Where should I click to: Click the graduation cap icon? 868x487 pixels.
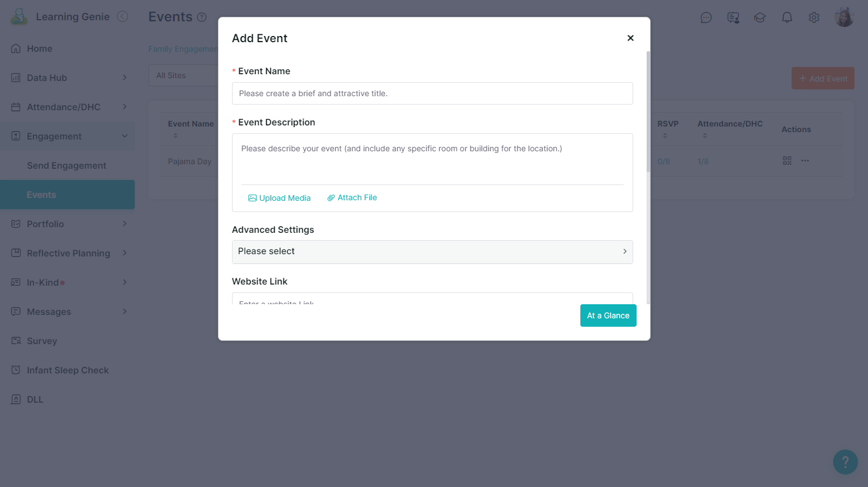click(760, 17)
